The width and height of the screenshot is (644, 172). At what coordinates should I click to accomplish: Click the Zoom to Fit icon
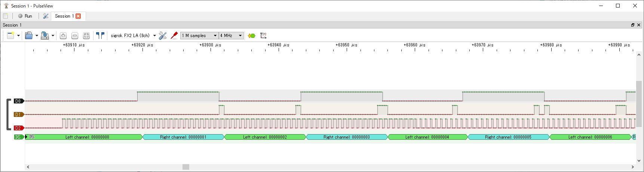pos(86,36)
